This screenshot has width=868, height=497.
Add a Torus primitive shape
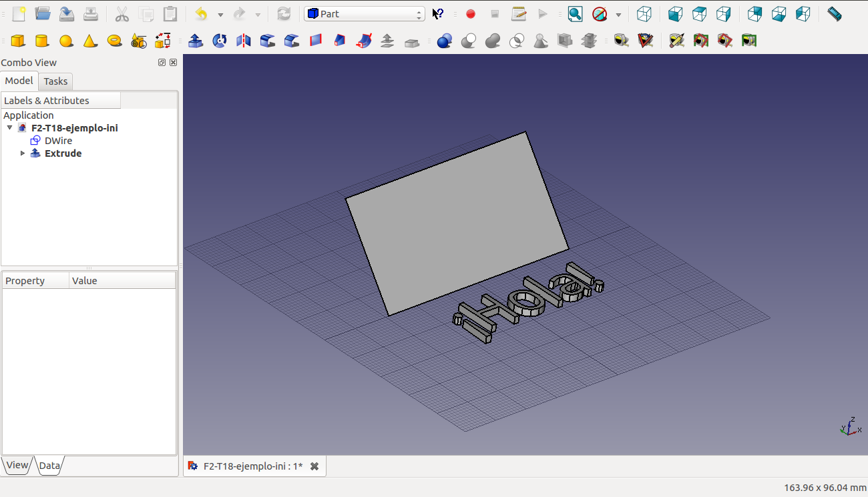[x=114, y=41]
